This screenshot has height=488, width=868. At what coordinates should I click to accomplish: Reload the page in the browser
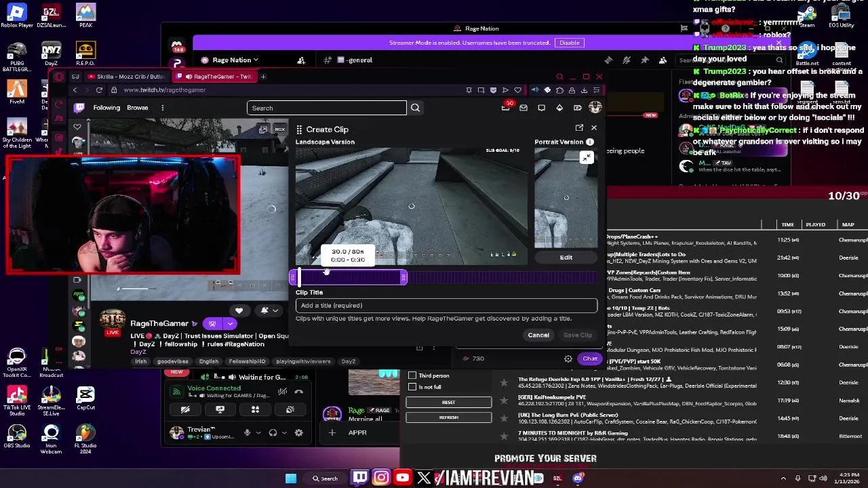pos(99,90)
